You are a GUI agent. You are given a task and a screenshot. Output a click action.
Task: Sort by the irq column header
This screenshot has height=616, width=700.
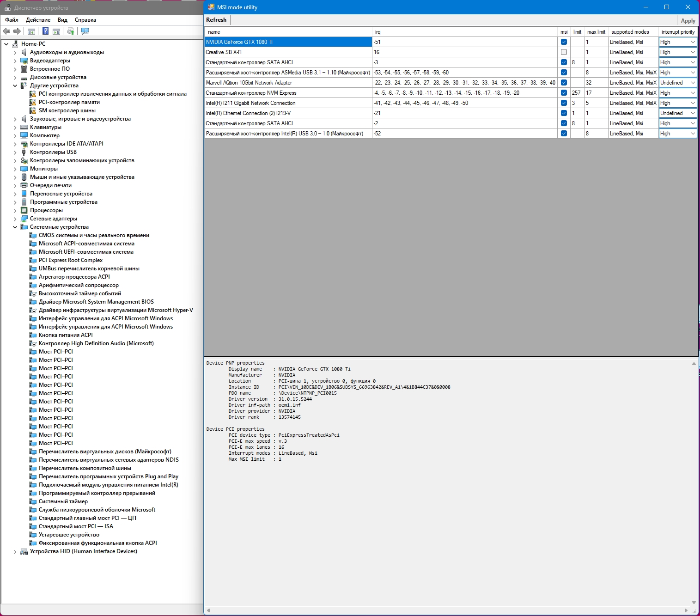click(x=465, y=32)
